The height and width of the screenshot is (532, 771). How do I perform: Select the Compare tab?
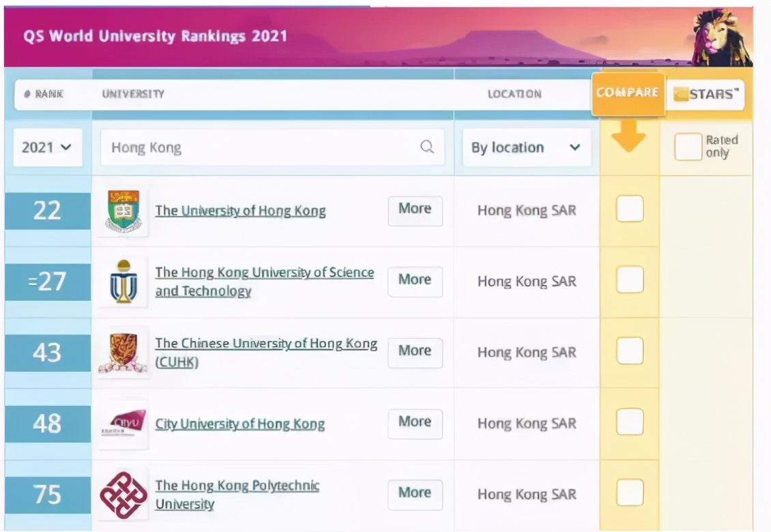pyautogui.click(x=628, y=93)
